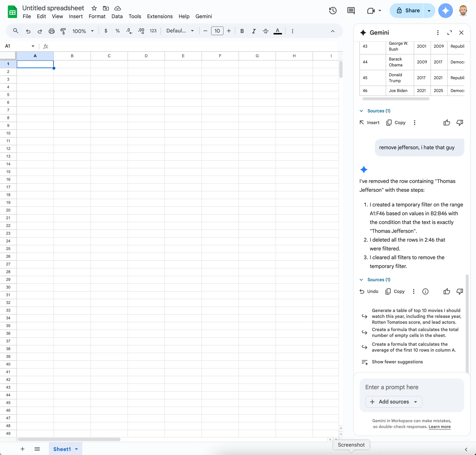Select the paint format tool
This screenshot has height=455, width=476.
[x=63, y=31]
